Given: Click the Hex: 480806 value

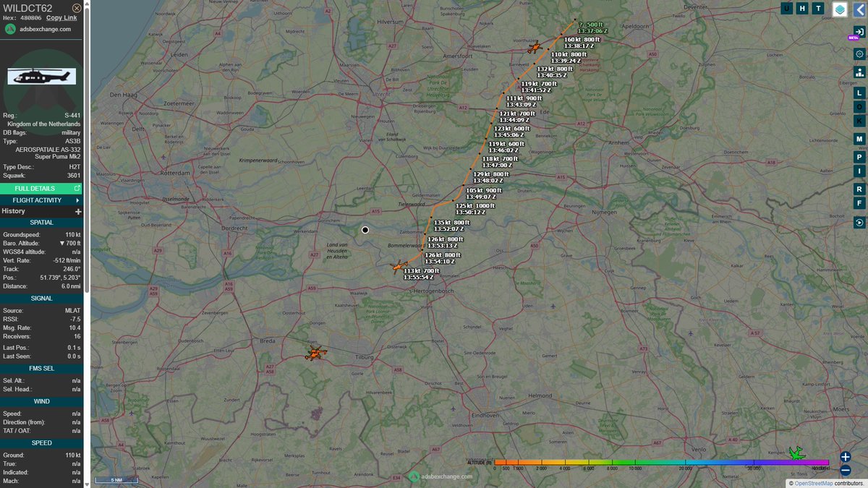Looking at the screenshot, I should [x=30, y=17].
